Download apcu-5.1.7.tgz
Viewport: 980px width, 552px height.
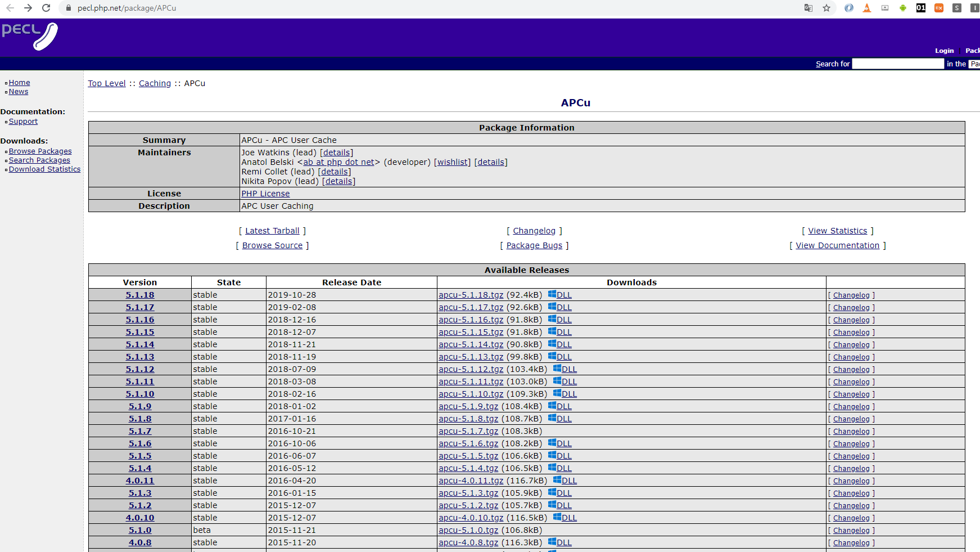pos(468,431)
